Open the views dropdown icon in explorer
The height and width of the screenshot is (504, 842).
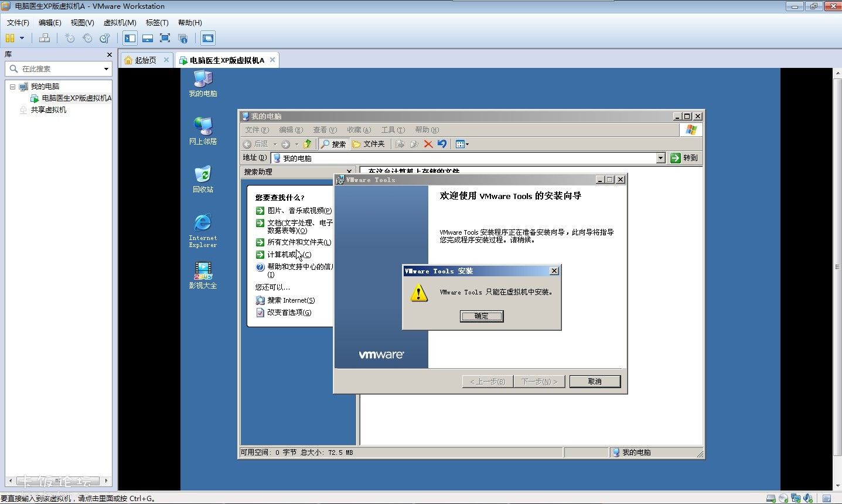pos(462,144)
